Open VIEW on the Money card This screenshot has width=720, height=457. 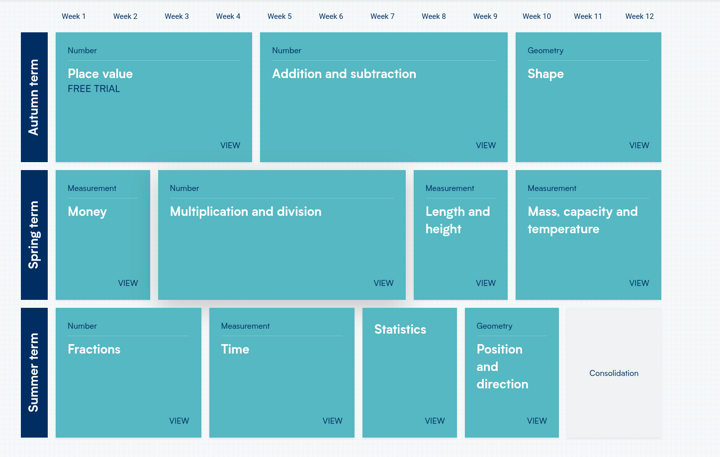(128, 283)
